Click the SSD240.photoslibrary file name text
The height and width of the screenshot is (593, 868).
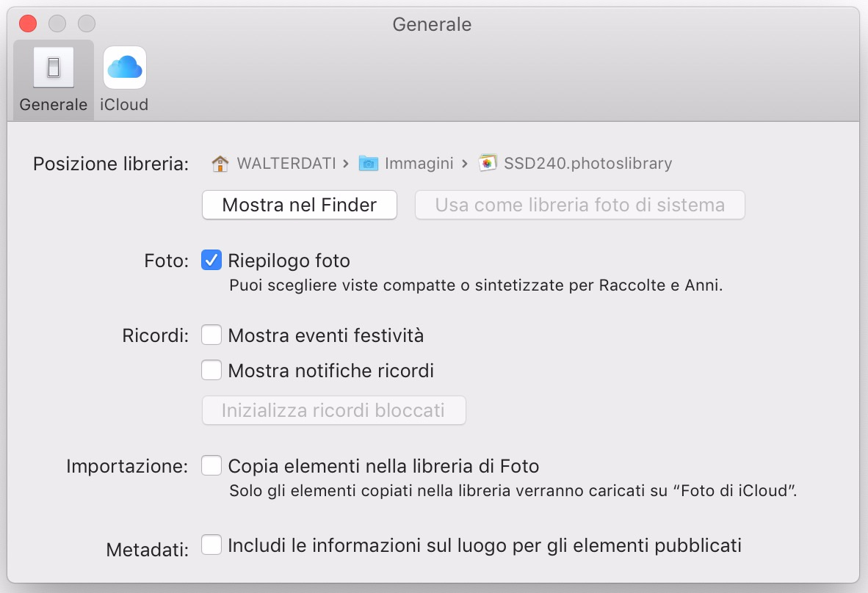tap(587, 164)
